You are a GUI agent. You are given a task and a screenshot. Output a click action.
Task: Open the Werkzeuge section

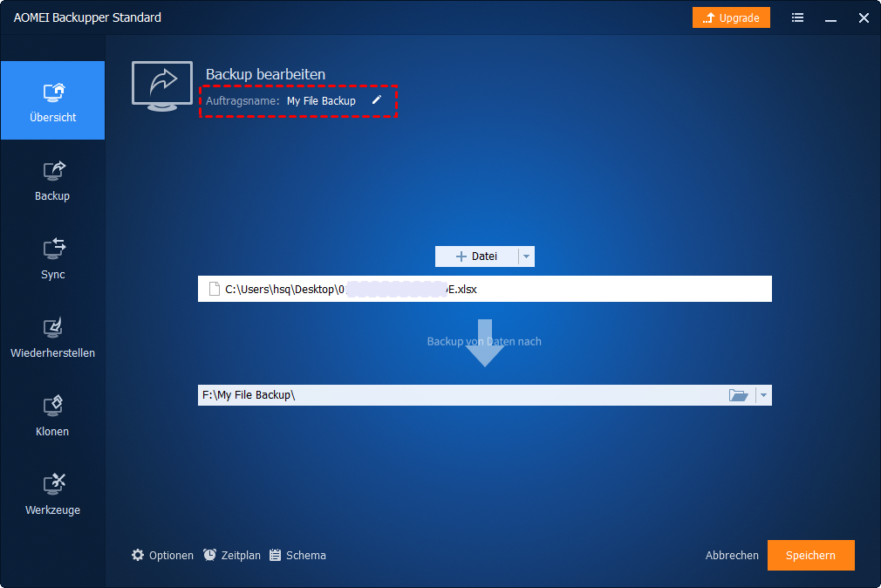(x=53, y=495)
